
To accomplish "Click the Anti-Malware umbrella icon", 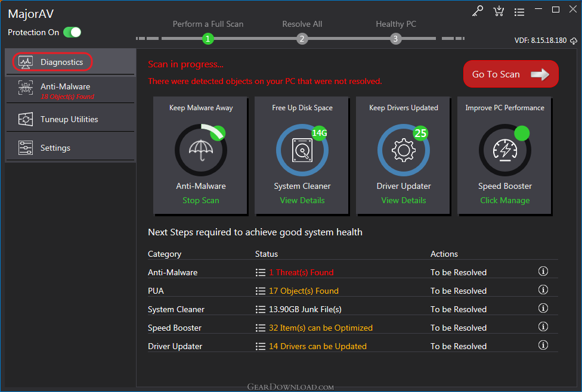I will (x=201, y=150).
